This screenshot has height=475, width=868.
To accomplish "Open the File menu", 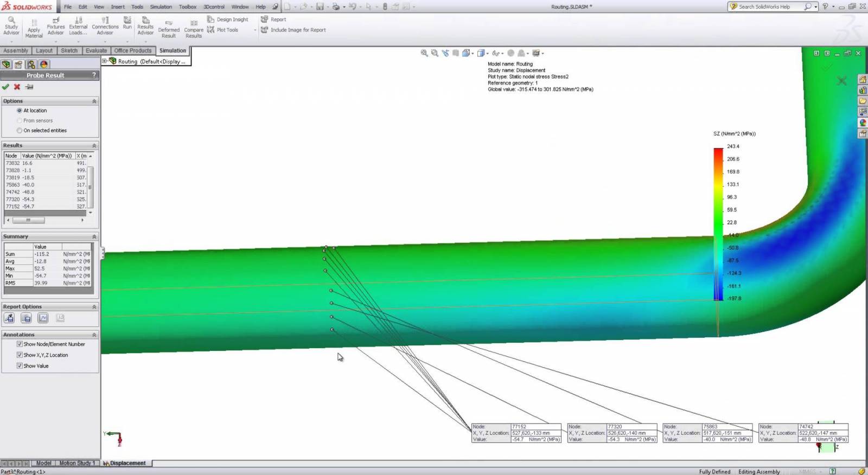I will [68, 7].
